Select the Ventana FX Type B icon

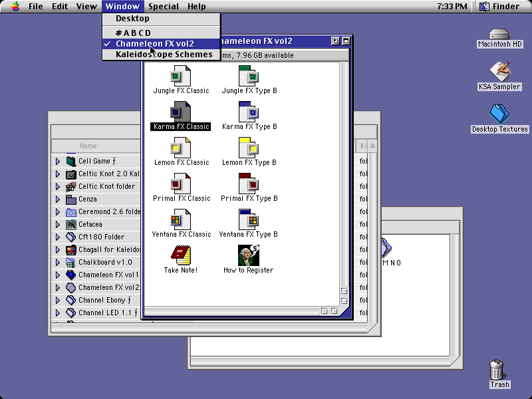point(249,219)
